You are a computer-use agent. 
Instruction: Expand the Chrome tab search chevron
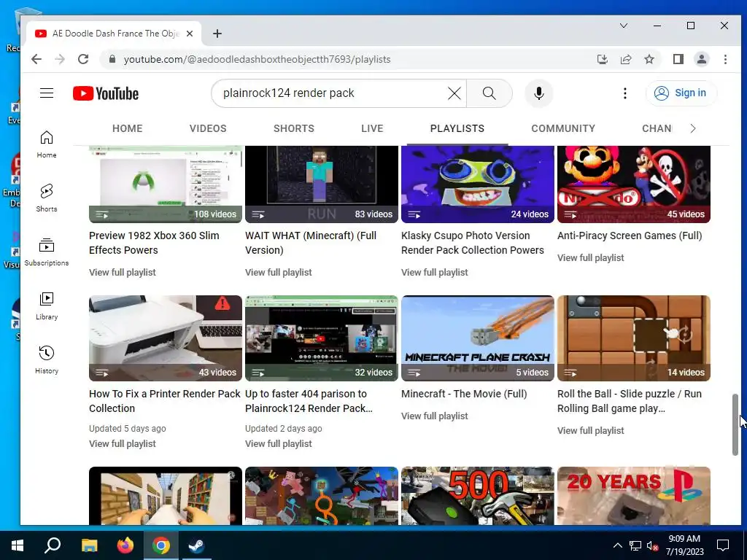[x=623, y=26]
